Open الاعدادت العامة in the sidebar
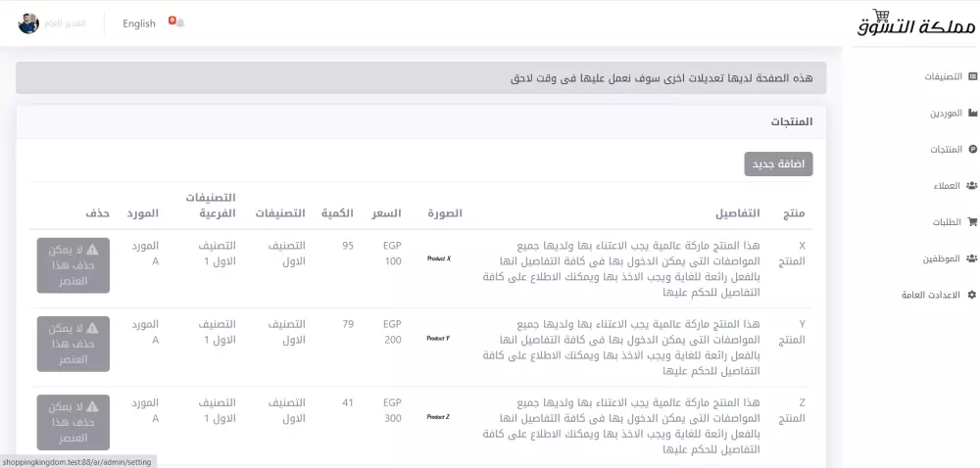This screenshot has height=468, width=980. tap(932, 294)
